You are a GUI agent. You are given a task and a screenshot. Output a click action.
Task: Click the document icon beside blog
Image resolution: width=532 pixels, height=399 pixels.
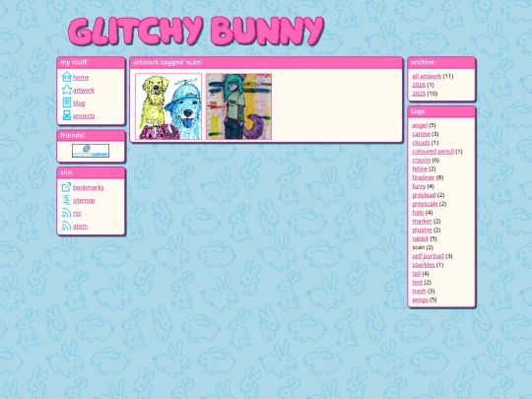point(67,102)
